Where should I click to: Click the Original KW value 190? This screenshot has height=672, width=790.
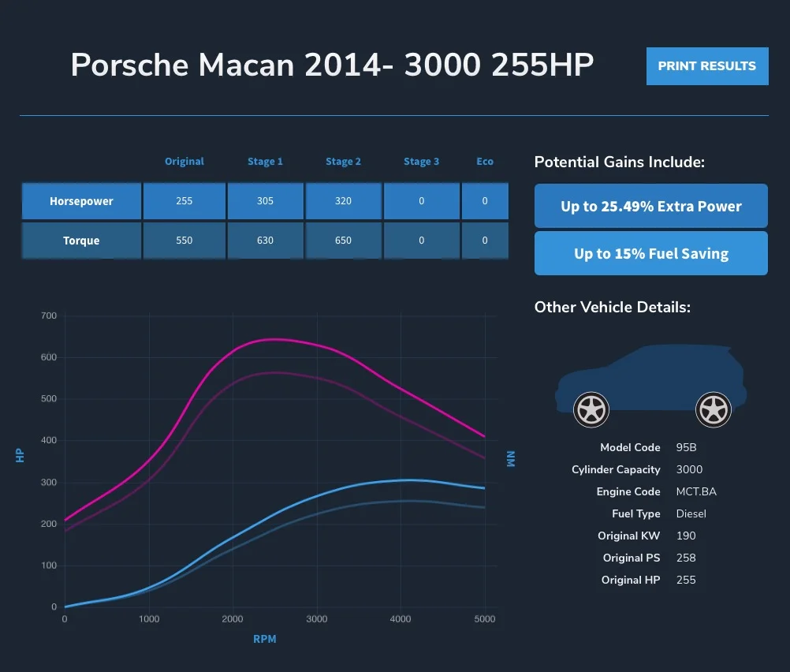pos(686,536)
